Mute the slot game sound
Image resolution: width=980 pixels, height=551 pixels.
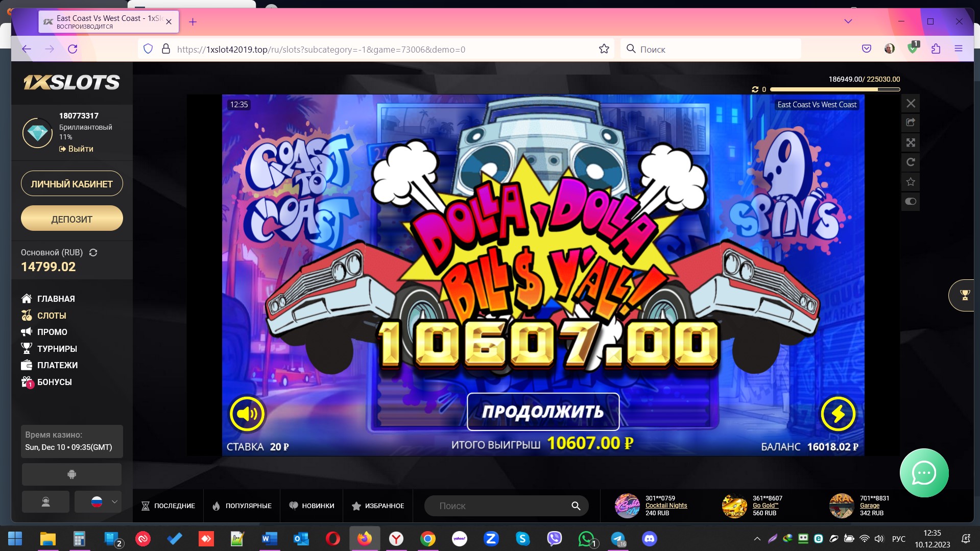pos(247,414)
